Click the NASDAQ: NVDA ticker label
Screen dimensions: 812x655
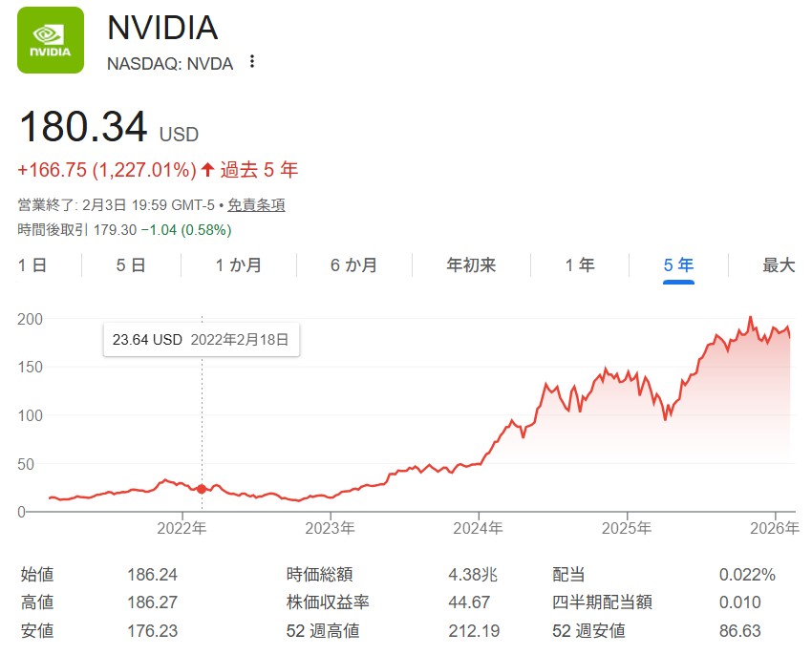point(170,63)
